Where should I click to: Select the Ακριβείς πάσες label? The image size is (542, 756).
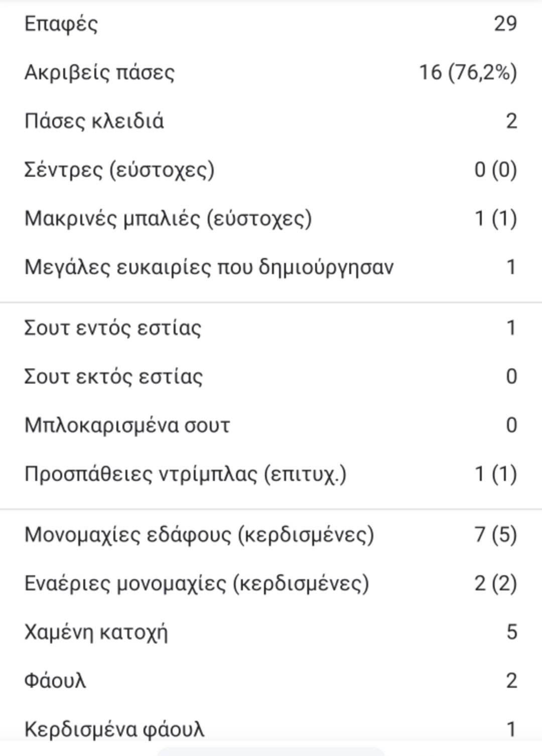pos(99,72)
